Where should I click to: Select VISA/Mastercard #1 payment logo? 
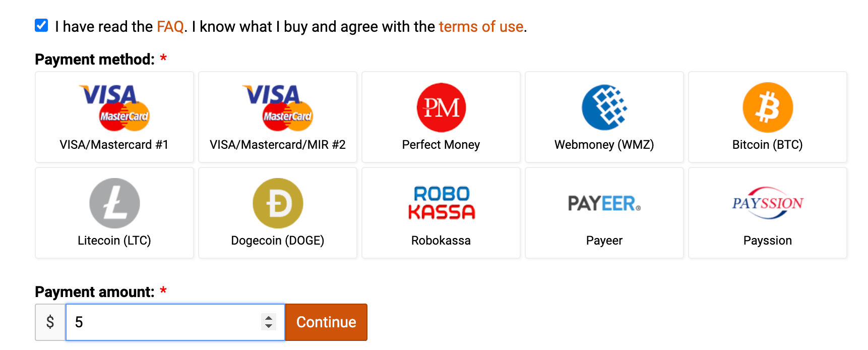(114, 107)
